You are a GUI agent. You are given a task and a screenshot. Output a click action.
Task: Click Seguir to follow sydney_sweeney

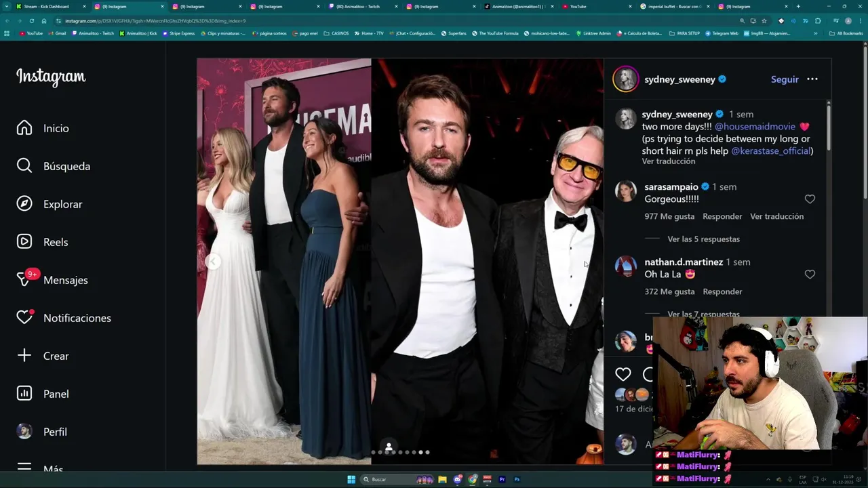click(x=785, y=79)
